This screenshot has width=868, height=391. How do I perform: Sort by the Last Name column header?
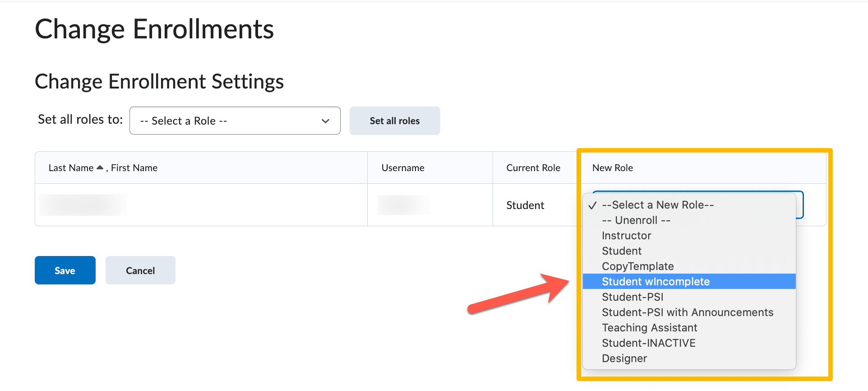tap(71, 168)
